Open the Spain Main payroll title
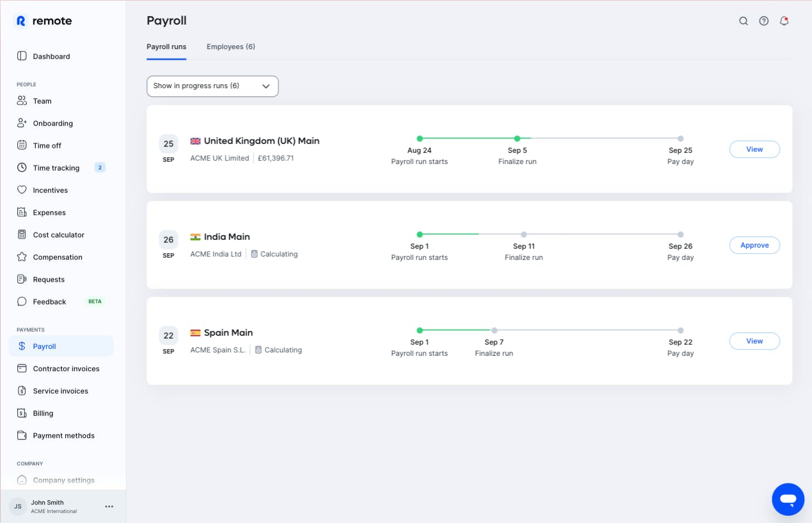 [x=228, y=333]
